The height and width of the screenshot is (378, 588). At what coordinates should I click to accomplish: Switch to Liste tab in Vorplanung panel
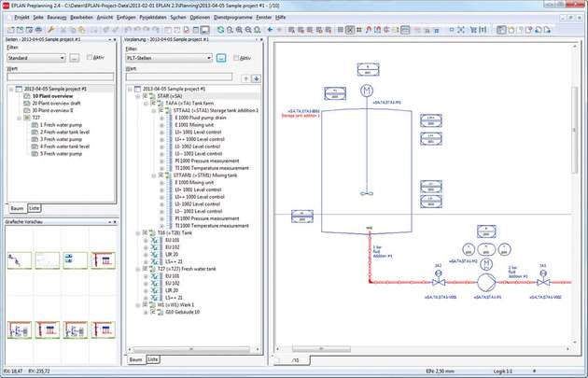pos(153,359)
